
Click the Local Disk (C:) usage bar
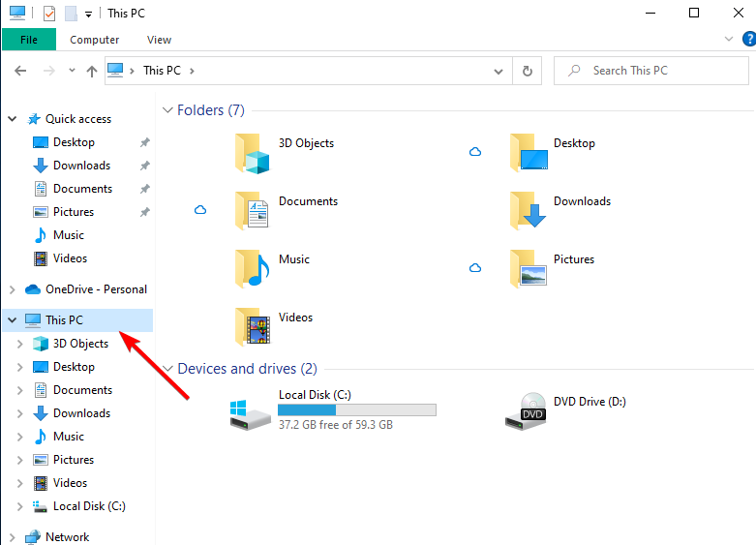coord(357,409)
